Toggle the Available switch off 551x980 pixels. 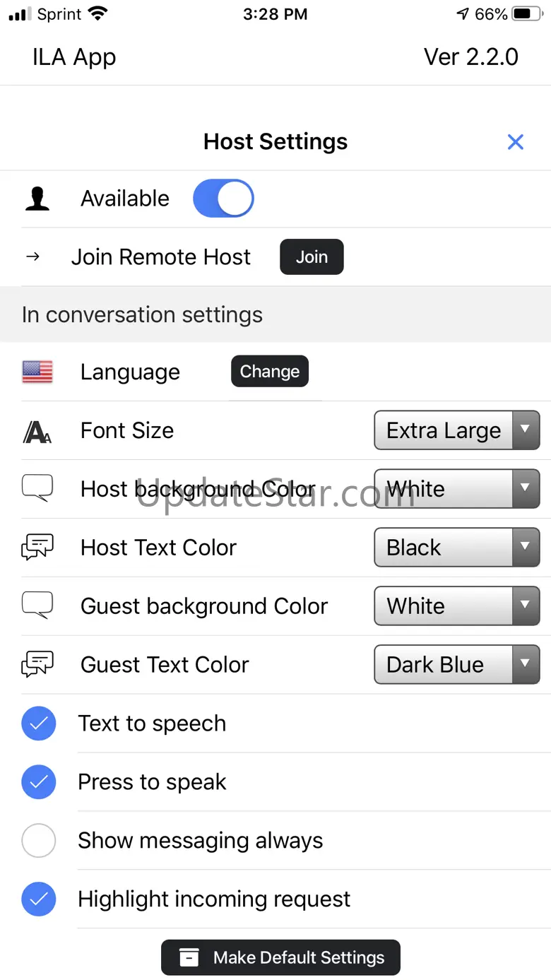(223, 199)
